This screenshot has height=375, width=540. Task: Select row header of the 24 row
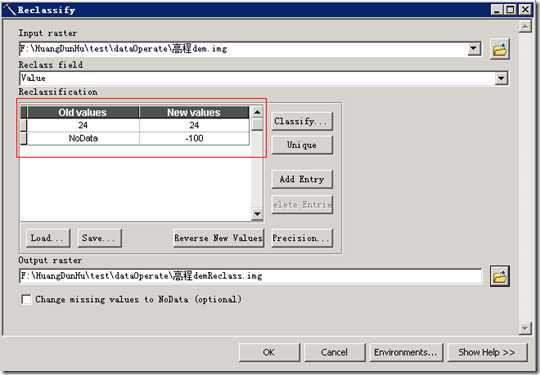click(x=23, y=125)
